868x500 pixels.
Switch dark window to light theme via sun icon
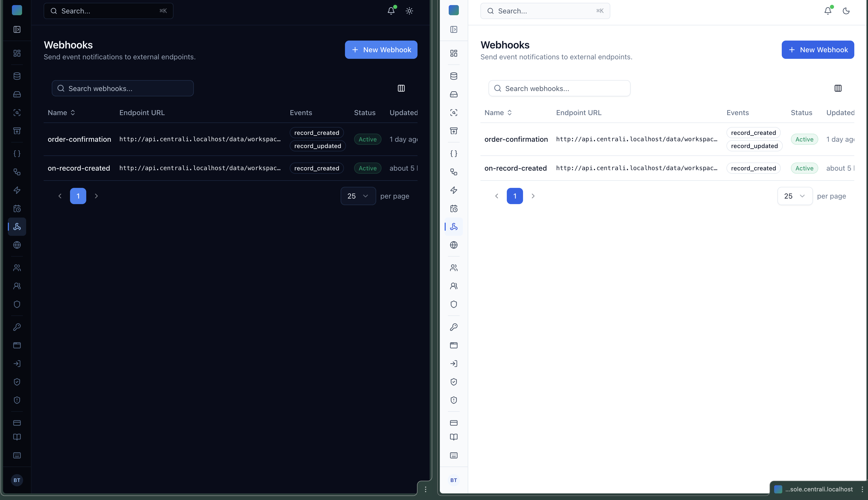409,11
